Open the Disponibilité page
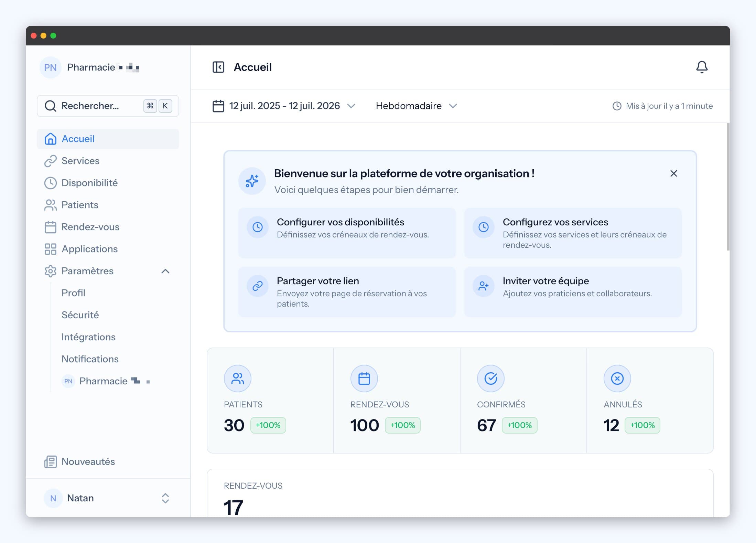 pyautogui.click(x=108, y=183)
